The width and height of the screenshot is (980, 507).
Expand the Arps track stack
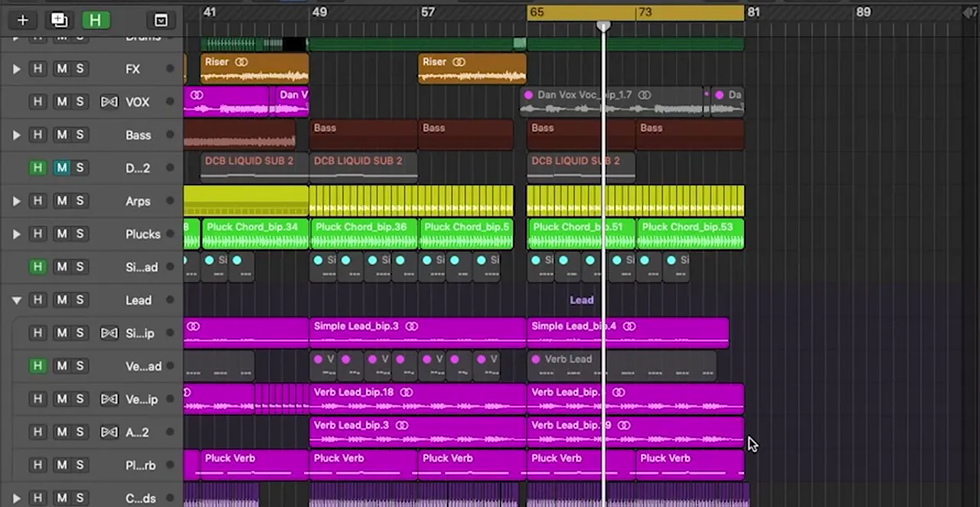click(16, 201)
